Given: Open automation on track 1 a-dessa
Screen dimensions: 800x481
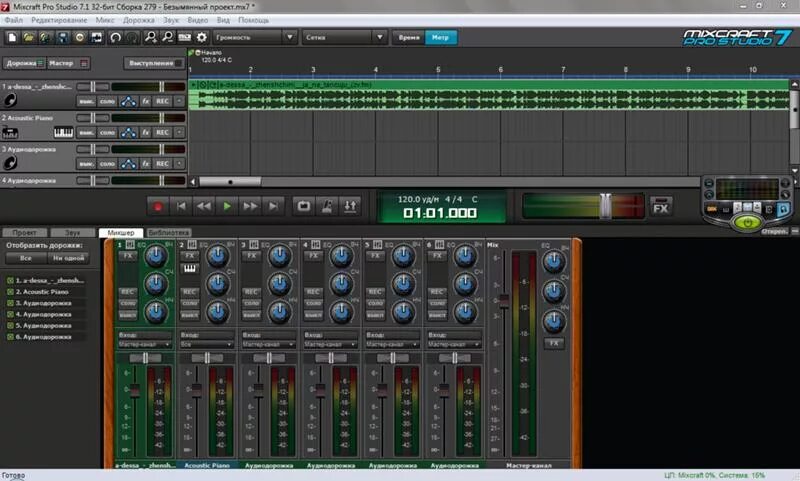Looking at the screenshot, I should [128, 102].
